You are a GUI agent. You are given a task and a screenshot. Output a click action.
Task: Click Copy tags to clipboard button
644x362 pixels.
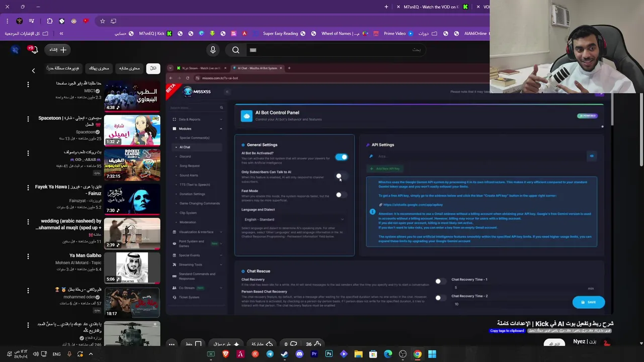pos(507,331)
